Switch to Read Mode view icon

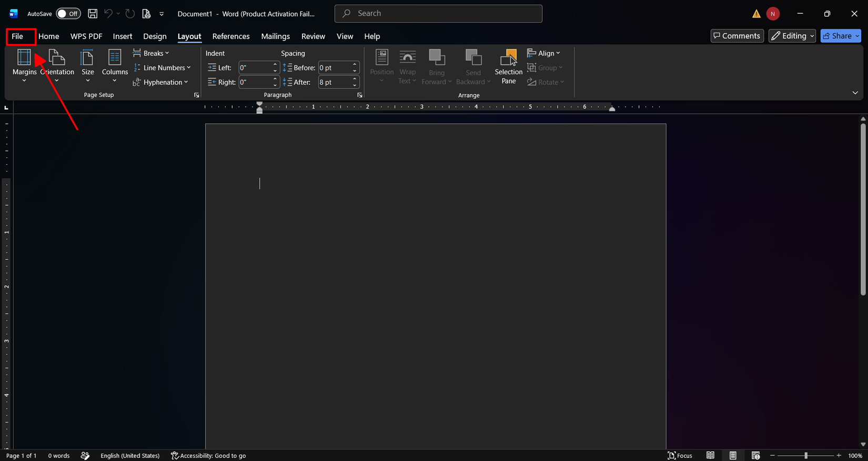tap(710, 455)
